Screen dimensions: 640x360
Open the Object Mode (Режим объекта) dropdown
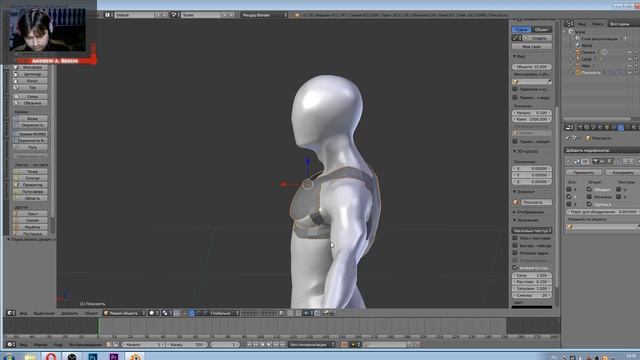(x=124, y=313)
